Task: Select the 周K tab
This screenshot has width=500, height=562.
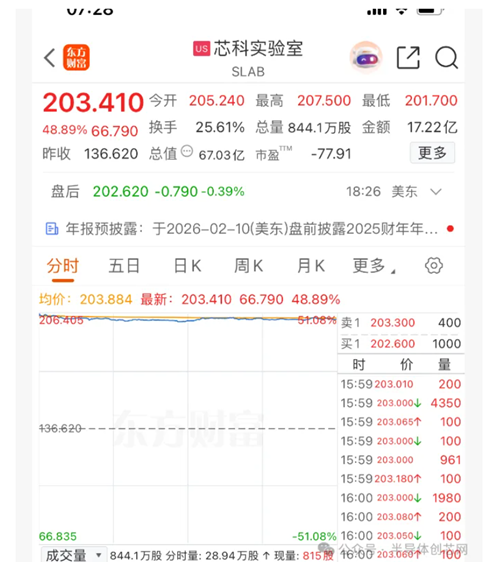Action: pos(249,266)
